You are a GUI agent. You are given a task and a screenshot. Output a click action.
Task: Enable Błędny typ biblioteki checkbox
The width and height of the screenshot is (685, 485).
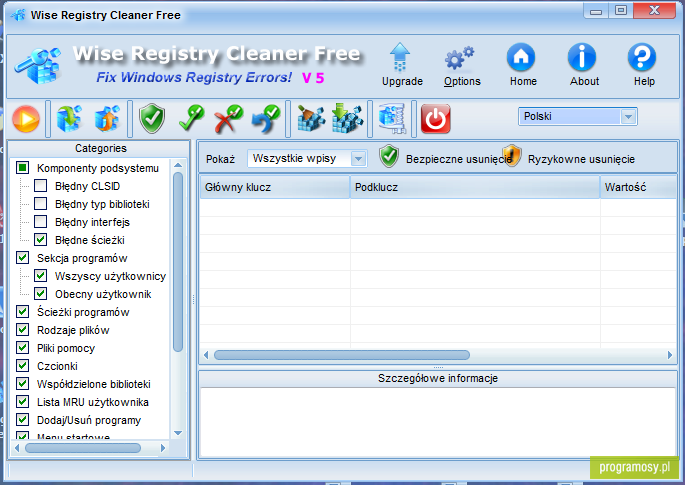point(41,204)
